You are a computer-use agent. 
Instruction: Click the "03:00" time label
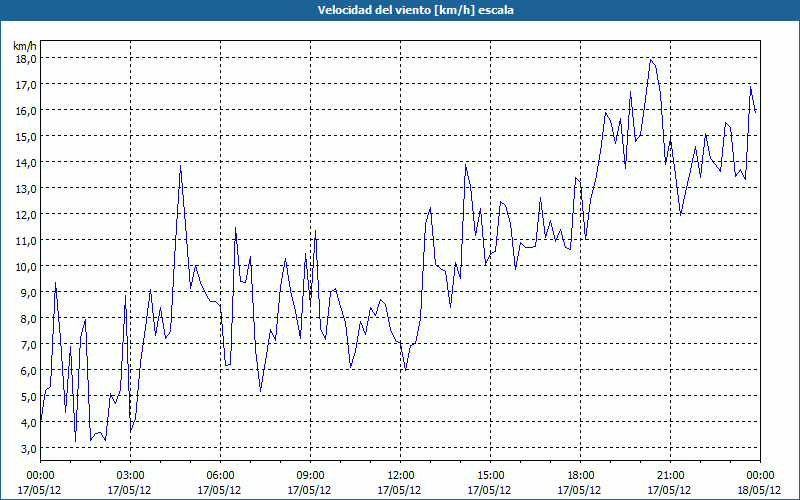click(130, 476)
